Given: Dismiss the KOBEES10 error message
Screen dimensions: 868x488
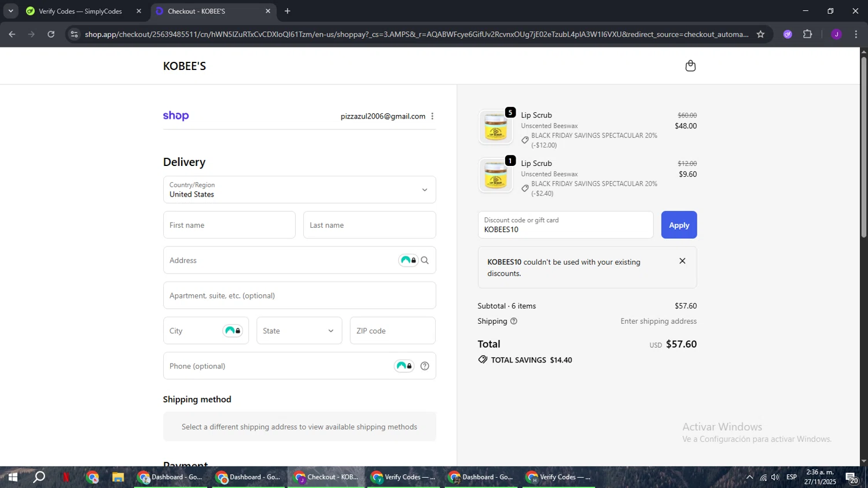Looking at the screenshot, I should [x=682, y=261].
